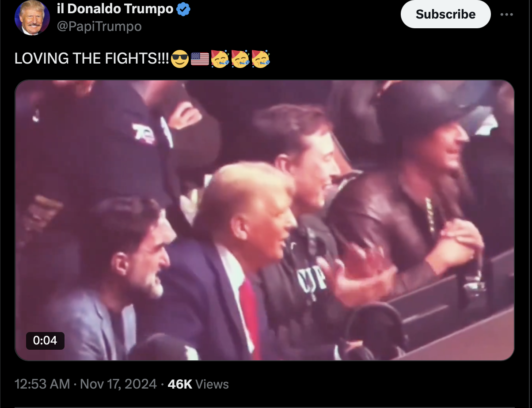532x408 pixels.
Task: Play the embedded video clip
Action: click(x=265, y=220)
